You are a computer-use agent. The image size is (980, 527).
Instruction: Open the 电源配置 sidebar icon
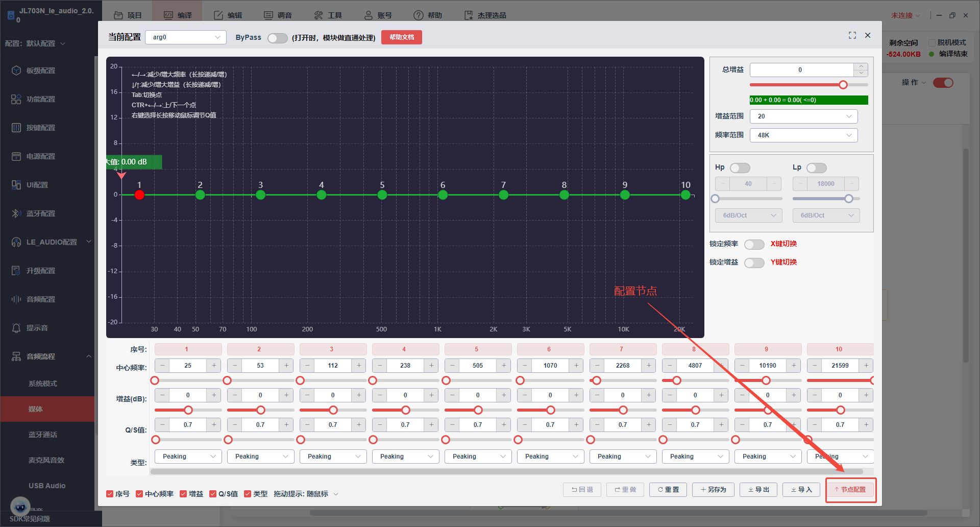click(16, 156)
